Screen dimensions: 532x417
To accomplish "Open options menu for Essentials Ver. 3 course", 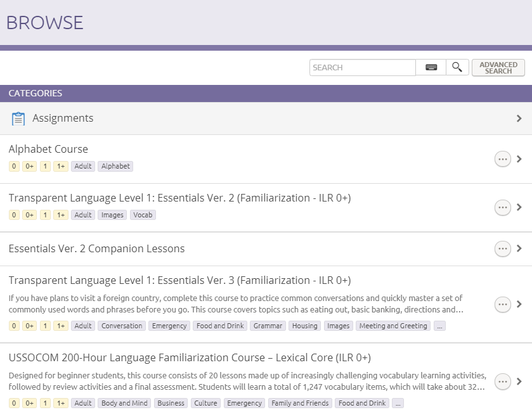I will coord(502,304).
